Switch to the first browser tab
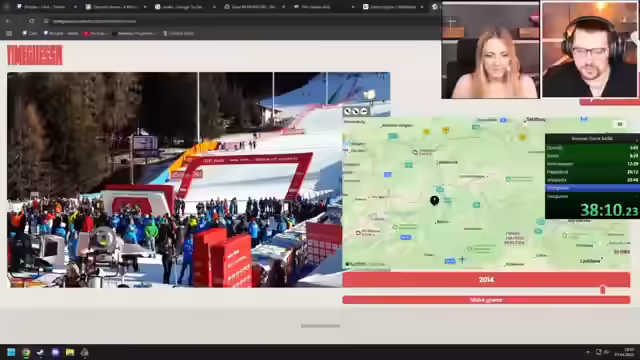This screenshot has width=640, height=360. tap(46, 7)
